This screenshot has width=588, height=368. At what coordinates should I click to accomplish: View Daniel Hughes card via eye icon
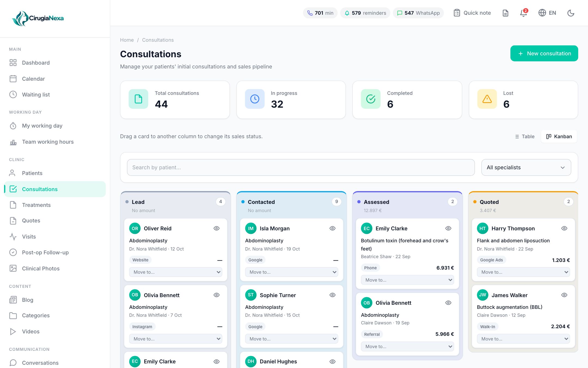(x=332, y=362)
